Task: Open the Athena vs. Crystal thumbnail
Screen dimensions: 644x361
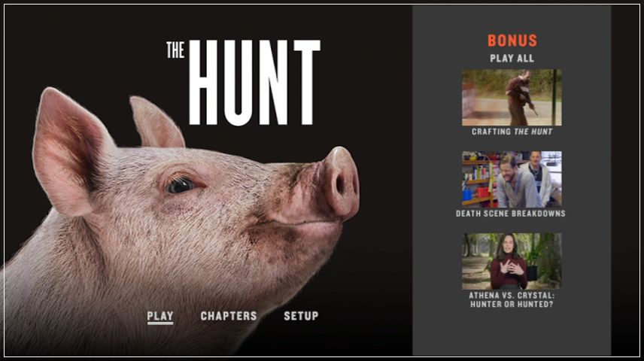Action: click(512, 261)
